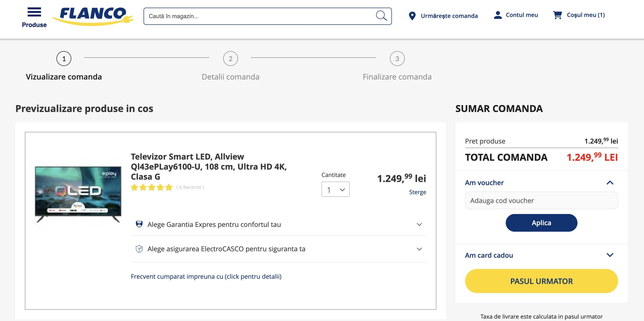Click the search magnifier icon
Viewport: 644px width, 321px height.
click(381, 16)
